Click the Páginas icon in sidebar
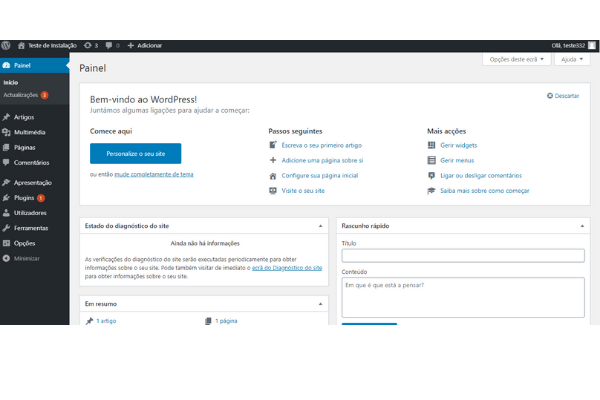This screenshot has width=600, height=400. [6, 147]
